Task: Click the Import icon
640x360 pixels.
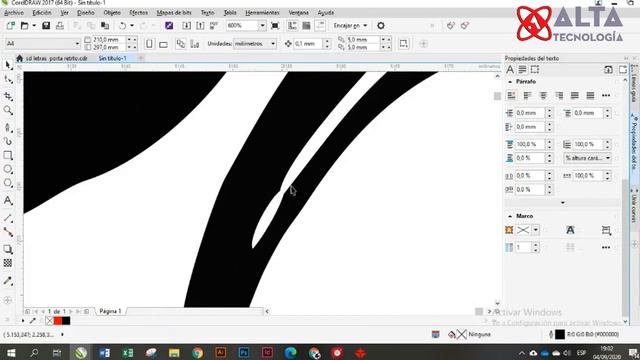Action: pyautogui.click(x=187, y=26)
